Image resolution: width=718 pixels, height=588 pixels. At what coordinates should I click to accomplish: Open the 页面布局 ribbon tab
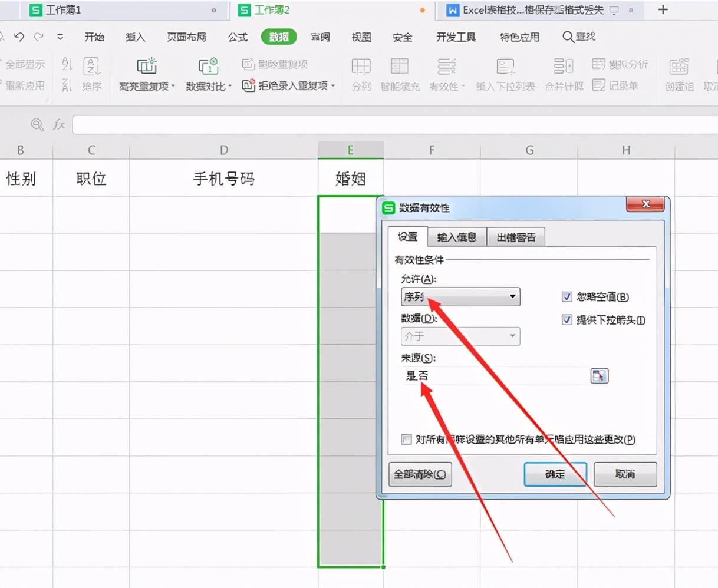coord(187,37)
